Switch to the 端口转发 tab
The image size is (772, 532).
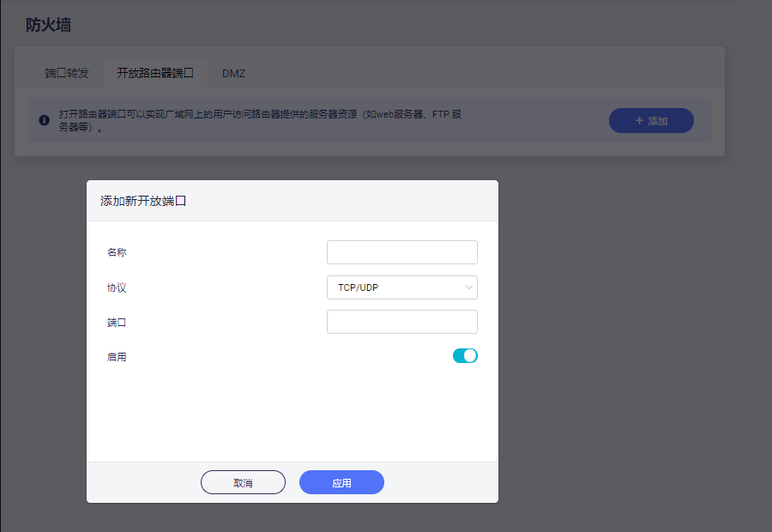click(x=65, y=73)
